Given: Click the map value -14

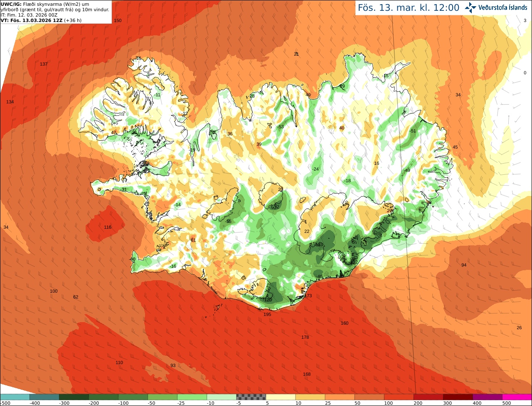Looking at the screenshot, I should pyautogui.click(x=177, y=205).
